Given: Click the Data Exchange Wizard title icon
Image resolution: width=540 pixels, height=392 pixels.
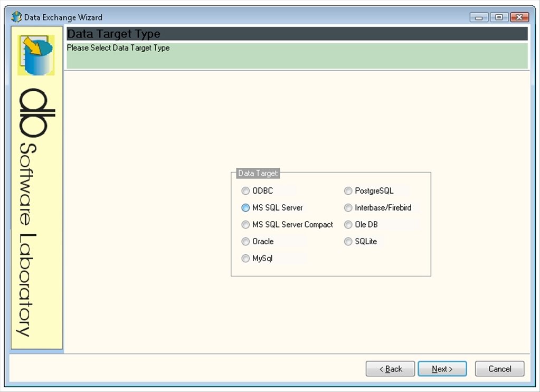Looking at the screenshot, I should (x=16, y=17).
